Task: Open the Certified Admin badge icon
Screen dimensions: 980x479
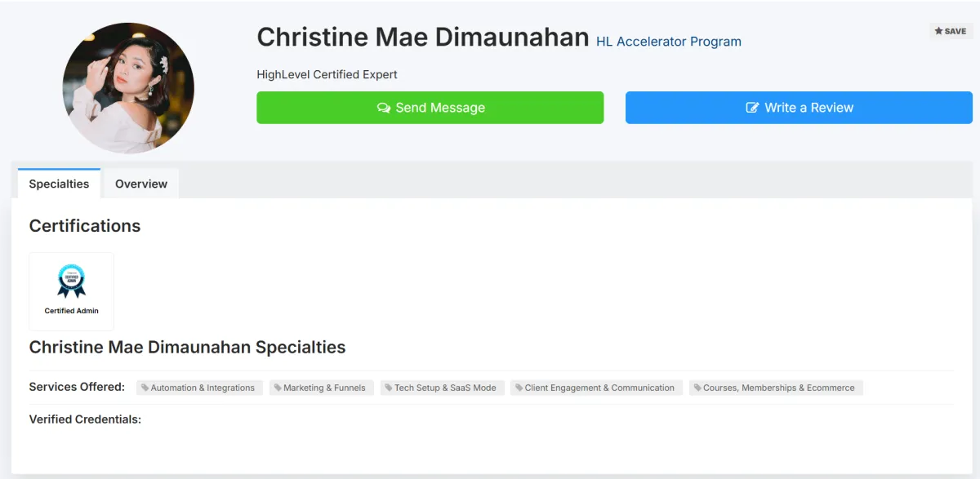Action: [71, 281]
